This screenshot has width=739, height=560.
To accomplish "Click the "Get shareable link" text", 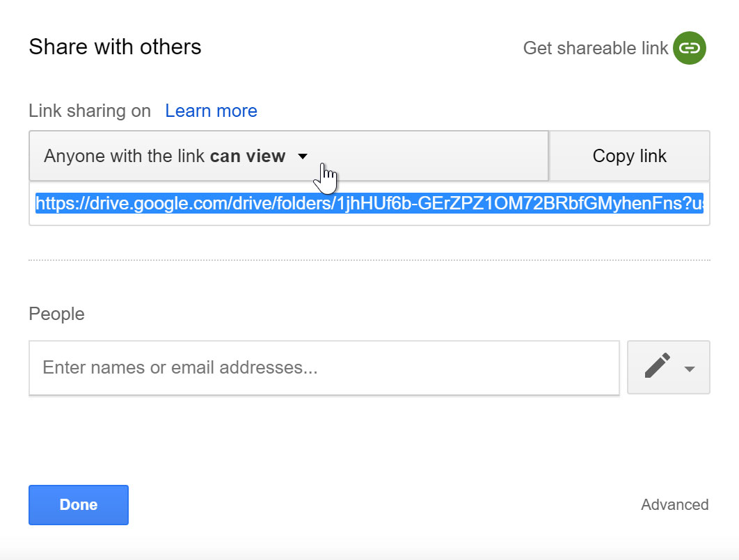I will [x=595, y=48].
